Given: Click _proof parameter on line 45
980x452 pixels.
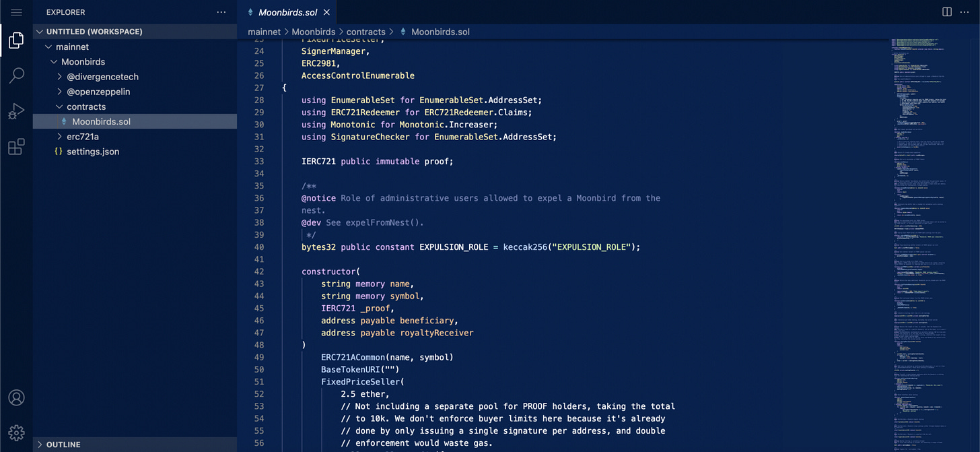Looking at the screenshot, I should (x=375, y=309).
